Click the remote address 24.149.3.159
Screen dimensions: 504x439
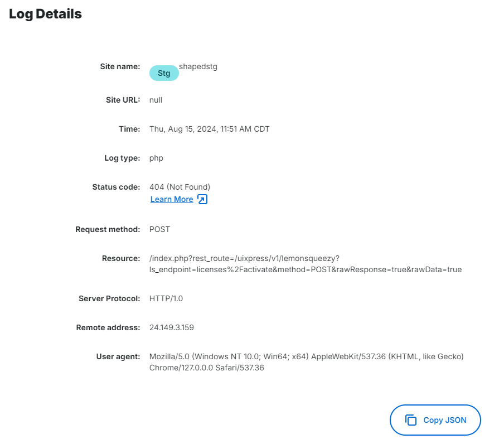click(172, 327)
